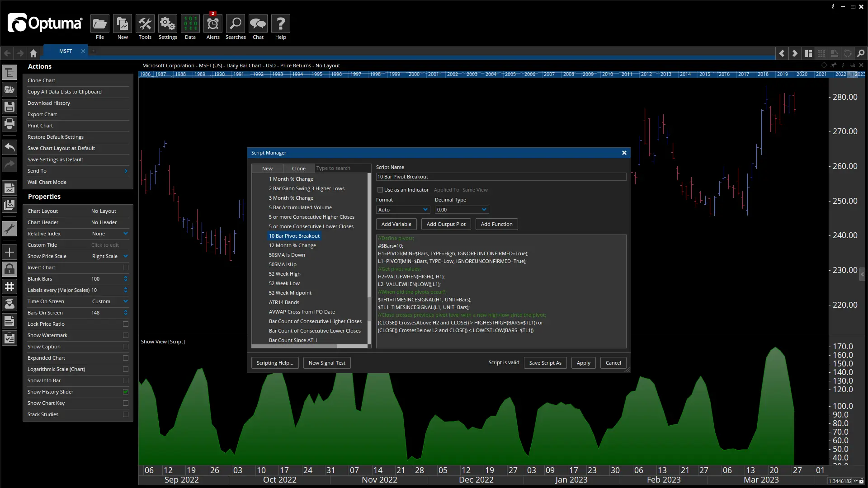Expand the Send To submenu
Screen dimensions: 868x488
tap(126, 171)
